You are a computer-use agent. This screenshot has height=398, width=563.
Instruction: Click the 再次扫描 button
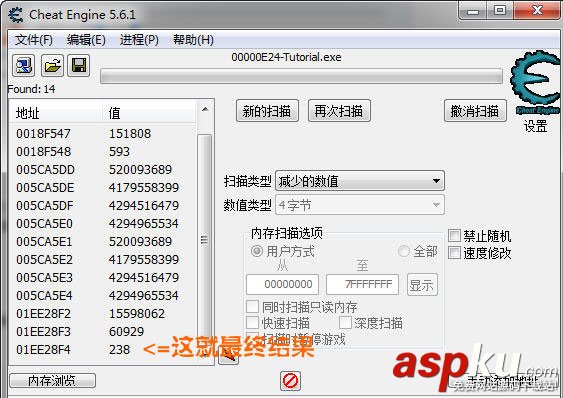point(339,111)
